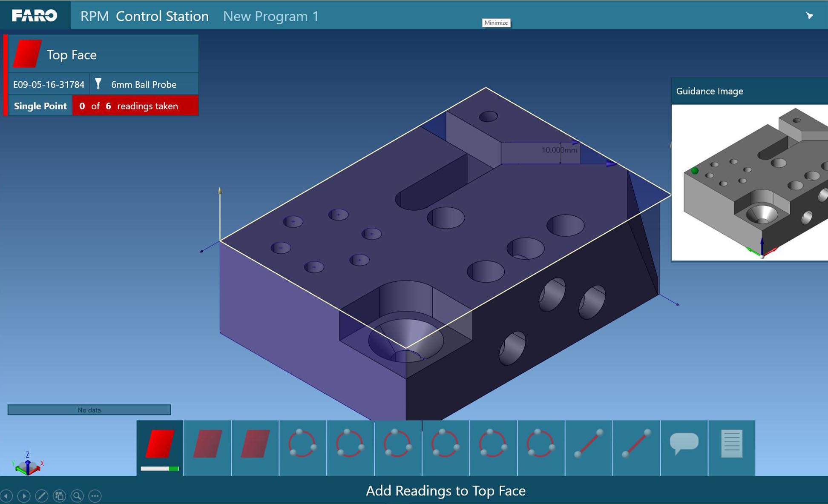Click the Top Face feature name
This screenshot has width=828, height=504.
coord(72,55)
